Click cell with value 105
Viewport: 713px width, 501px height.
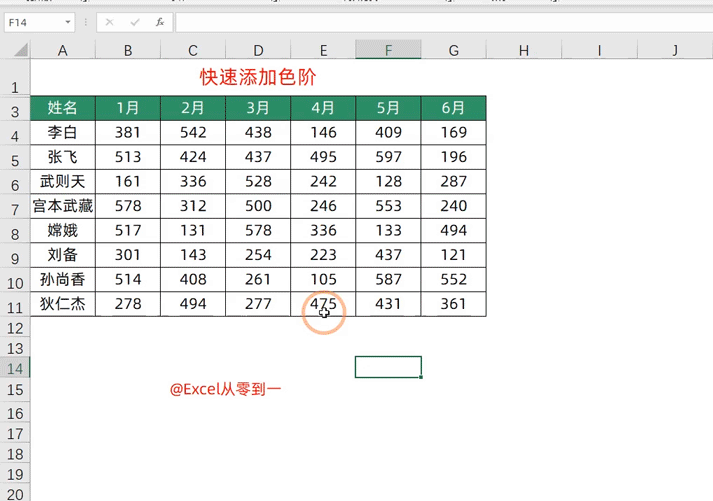[x=323, y=280]
